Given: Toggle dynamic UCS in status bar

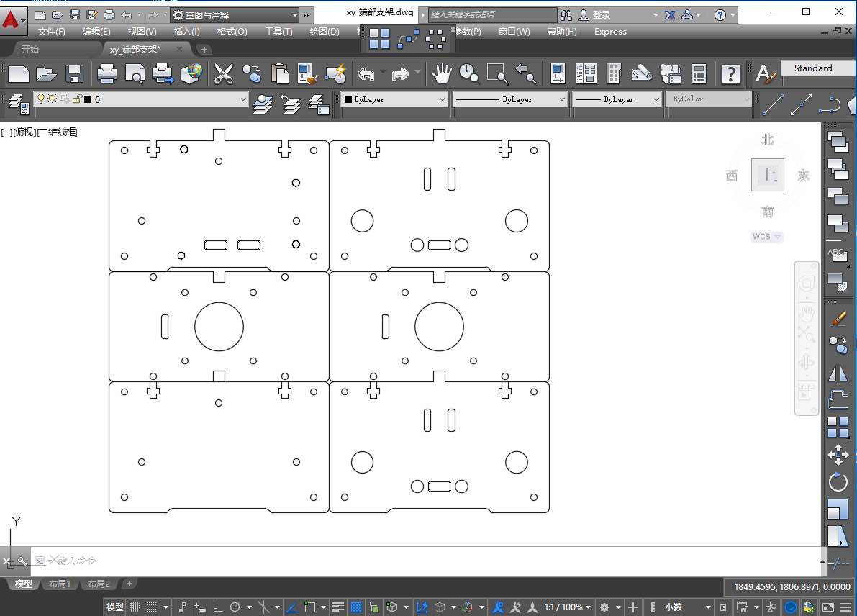Looking at the screenshot, I should (x=422, y=607).
